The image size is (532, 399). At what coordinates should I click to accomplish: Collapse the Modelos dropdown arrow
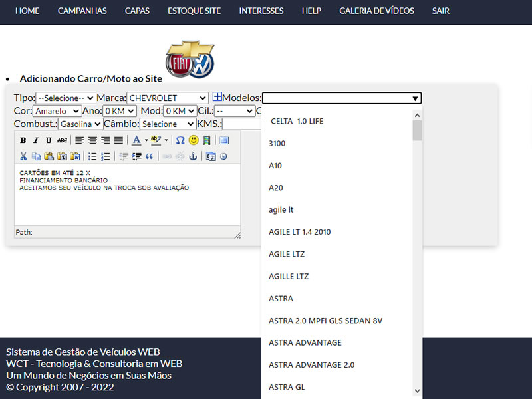[x=414, y=98]
